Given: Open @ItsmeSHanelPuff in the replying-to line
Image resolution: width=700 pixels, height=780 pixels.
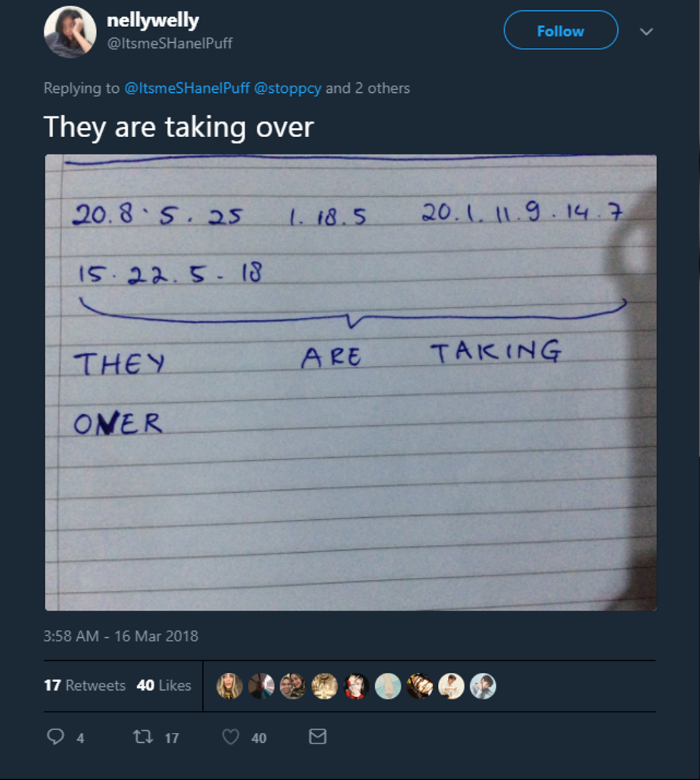Looking at the screenshot, I should click(187, 89).
